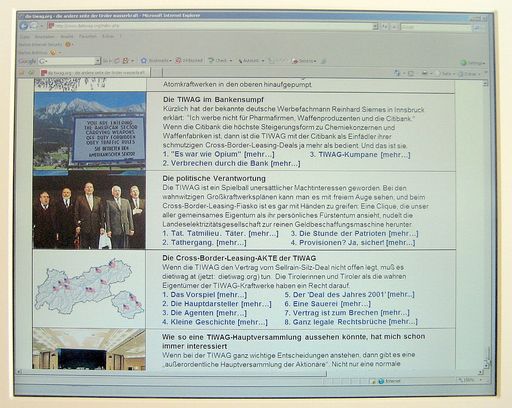
Task: Click the Google toolbar Go button
Action: pyautogui.click(x=106, y=61)
